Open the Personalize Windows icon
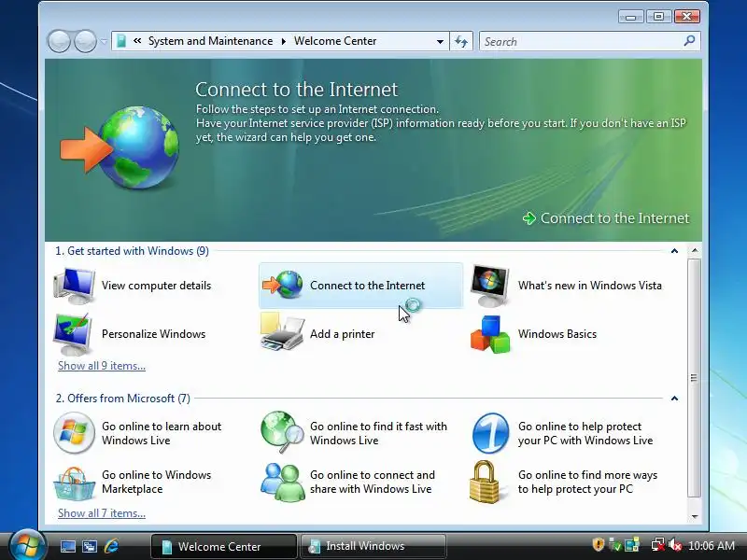The height and width of the screenshot is (560, 747). pyautogui.click(x=73, y=334)
